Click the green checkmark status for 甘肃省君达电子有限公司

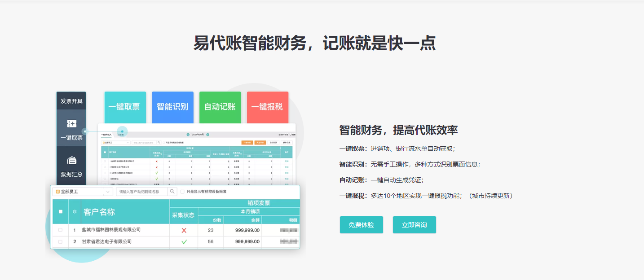(184, 242)
